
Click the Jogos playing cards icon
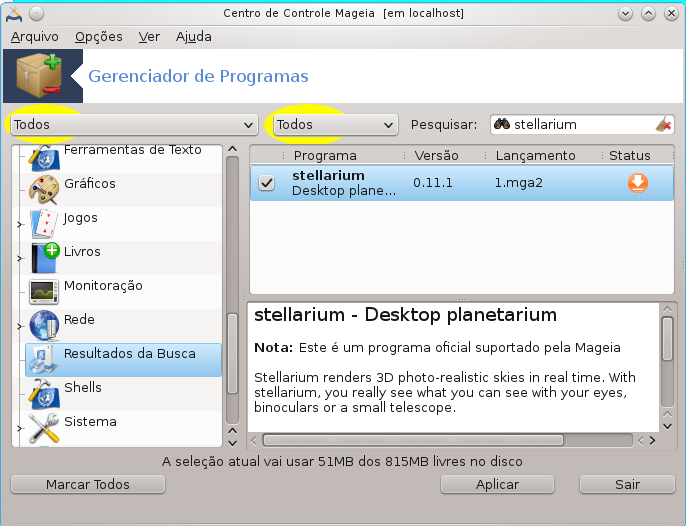tap(44, 224)
